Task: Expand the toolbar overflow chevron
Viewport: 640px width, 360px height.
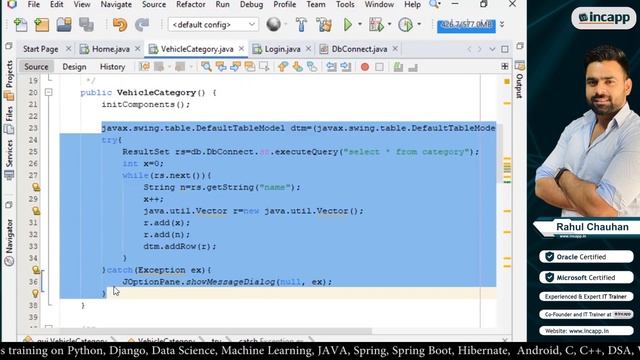Action: (x=502, y=24)
